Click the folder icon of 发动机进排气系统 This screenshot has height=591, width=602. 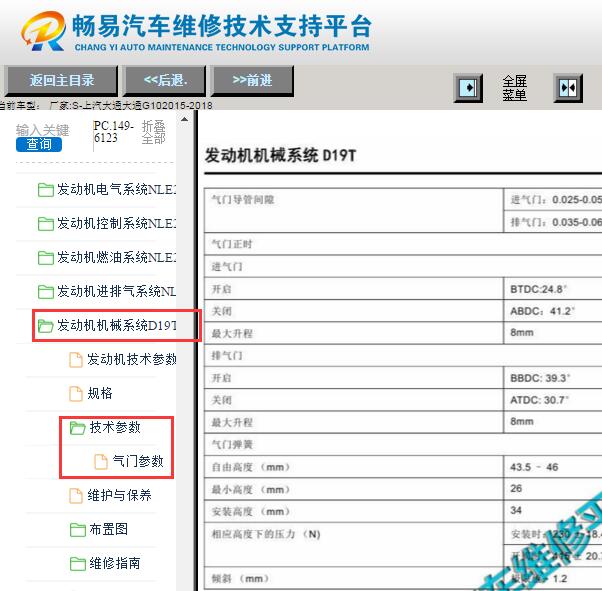(x=46, y=292)
